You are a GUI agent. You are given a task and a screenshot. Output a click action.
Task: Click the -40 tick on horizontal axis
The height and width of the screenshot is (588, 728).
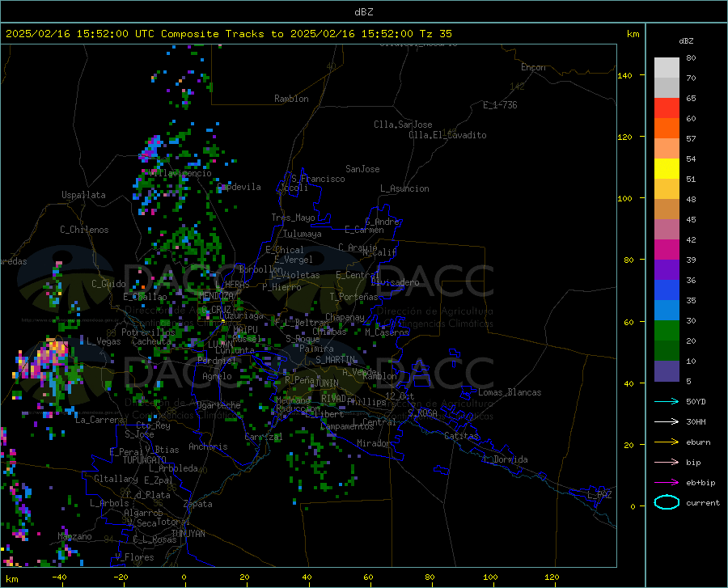pos(59,577)
